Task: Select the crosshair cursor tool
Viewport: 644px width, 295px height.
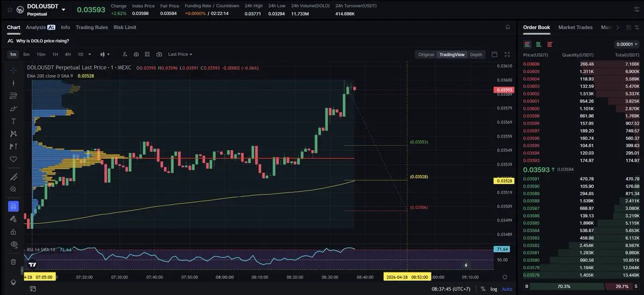Action: (x=13, y=70)
